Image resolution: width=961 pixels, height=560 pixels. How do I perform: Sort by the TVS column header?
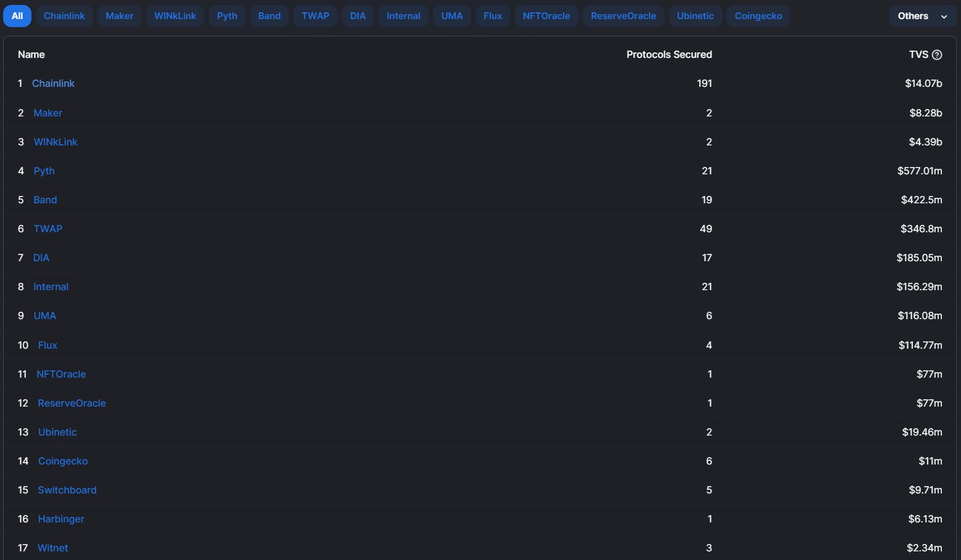918,55
